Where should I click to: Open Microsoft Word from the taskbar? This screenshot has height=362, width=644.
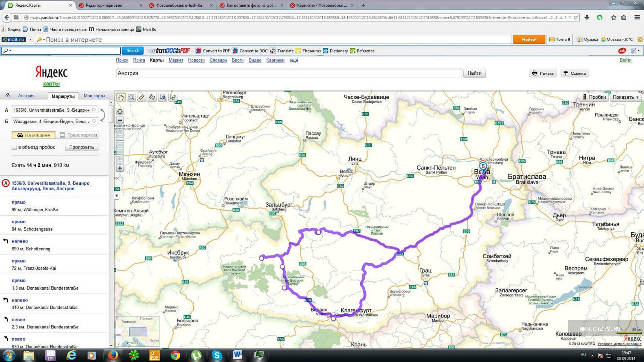[237, 355]
